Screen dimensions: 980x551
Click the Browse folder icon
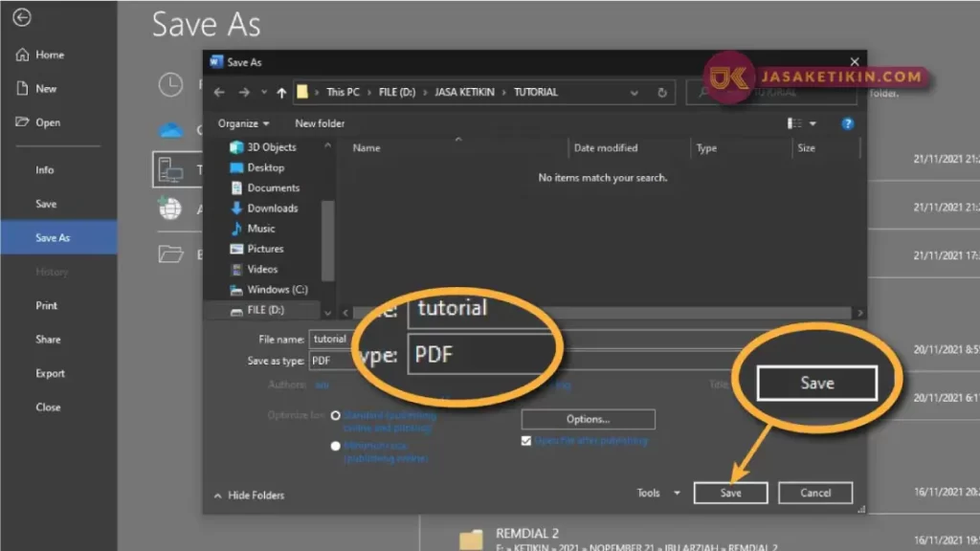170,253
